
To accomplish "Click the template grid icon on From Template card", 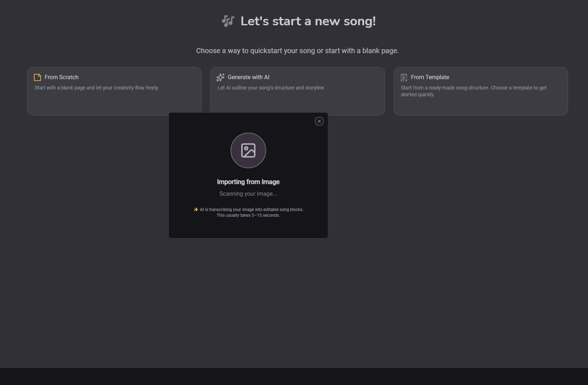I will click(x=404, y=77).
